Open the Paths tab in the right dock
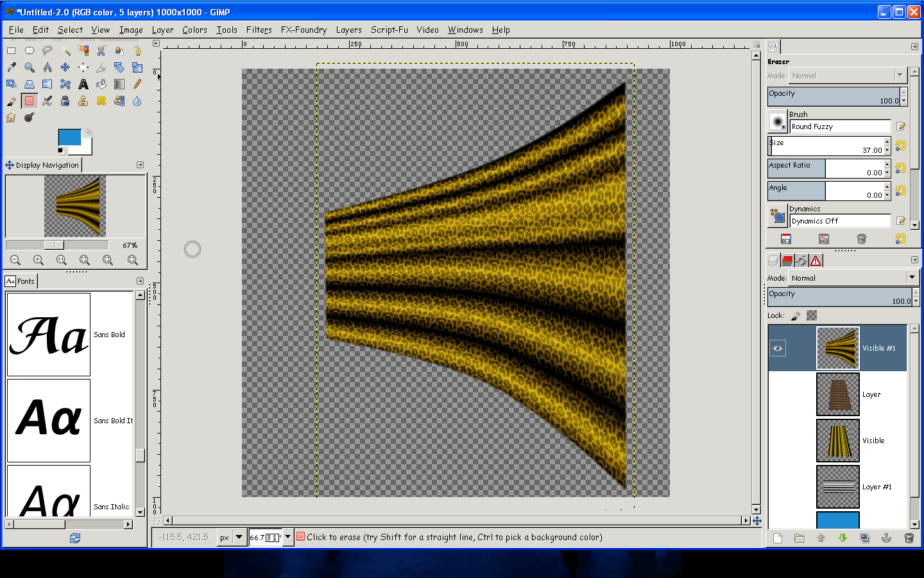The height and width of the screenshot is (578, 924). 802,261
